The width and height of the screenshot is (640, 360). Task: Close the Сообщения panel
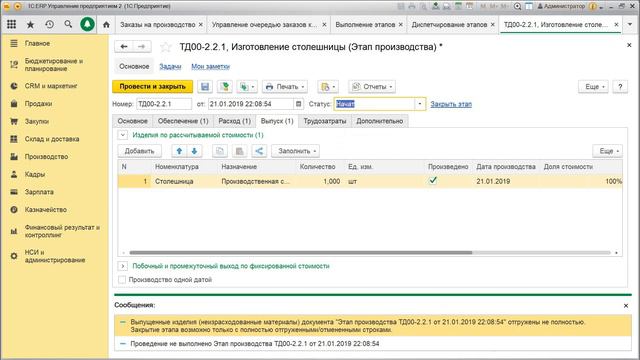click(626, 305)
